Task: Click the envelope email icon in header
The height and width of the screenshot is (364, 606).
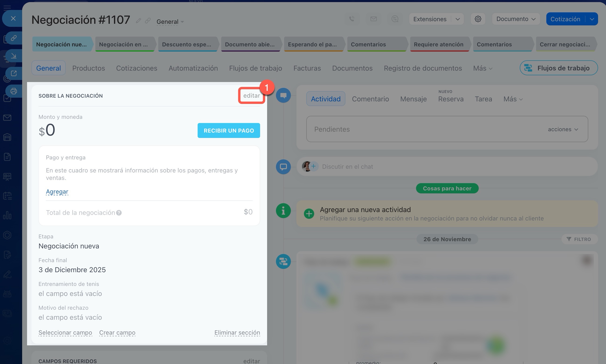Action: pyautogui.click(x=373, y=19)
